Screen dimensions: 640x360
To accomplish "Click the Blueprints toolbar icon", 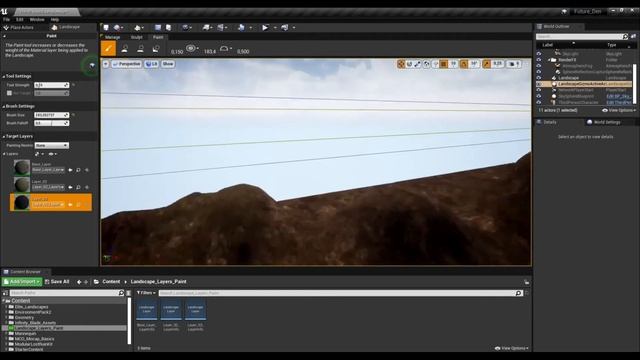I will point(206,27).
